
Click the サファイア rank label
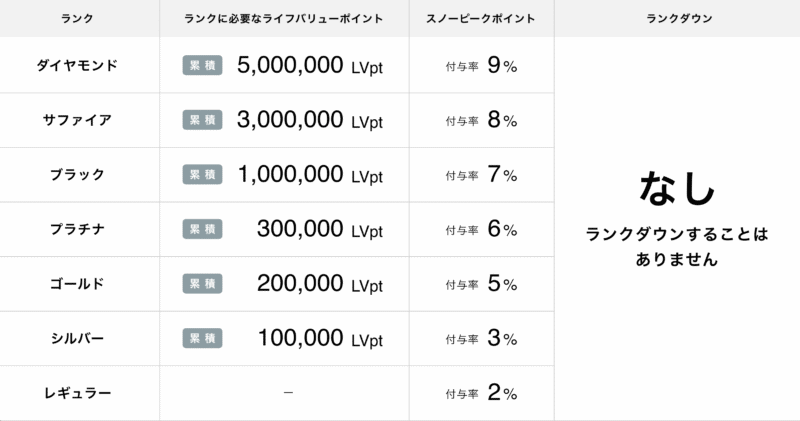tap(78, 120)
